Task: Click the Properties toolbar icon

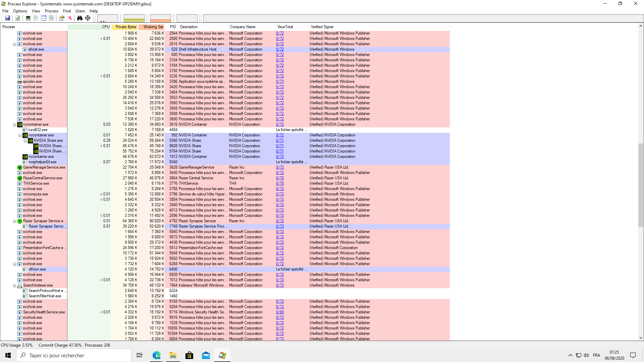Action: point(61,18)
